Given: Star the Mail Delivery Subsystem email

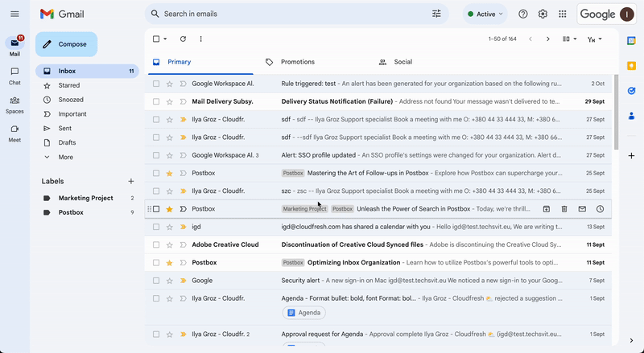Looking at the screenshot, I should pos(169,101).
